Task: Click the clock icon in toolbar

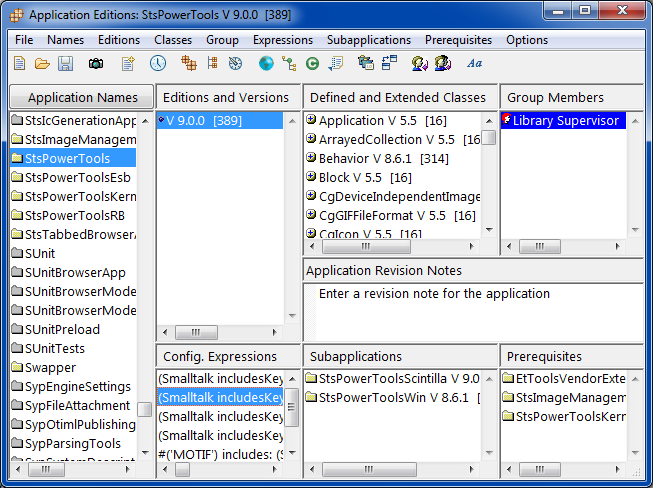Action: [x=158, y=64]
